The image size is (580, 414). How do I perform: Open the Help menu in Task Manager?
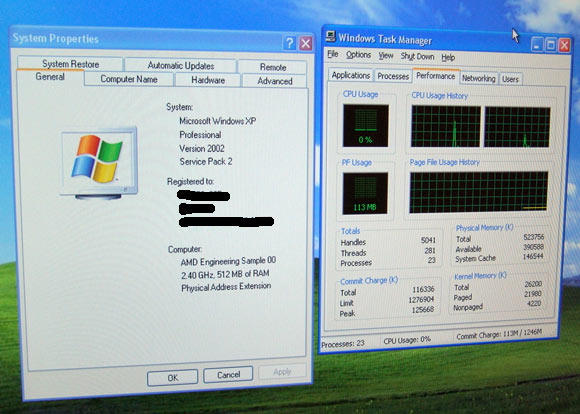point(448,58)
